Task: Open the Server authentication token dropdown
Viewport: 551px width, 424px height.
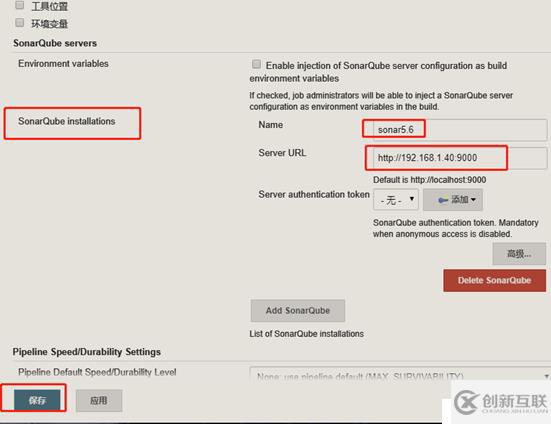Action: (396, 200)
